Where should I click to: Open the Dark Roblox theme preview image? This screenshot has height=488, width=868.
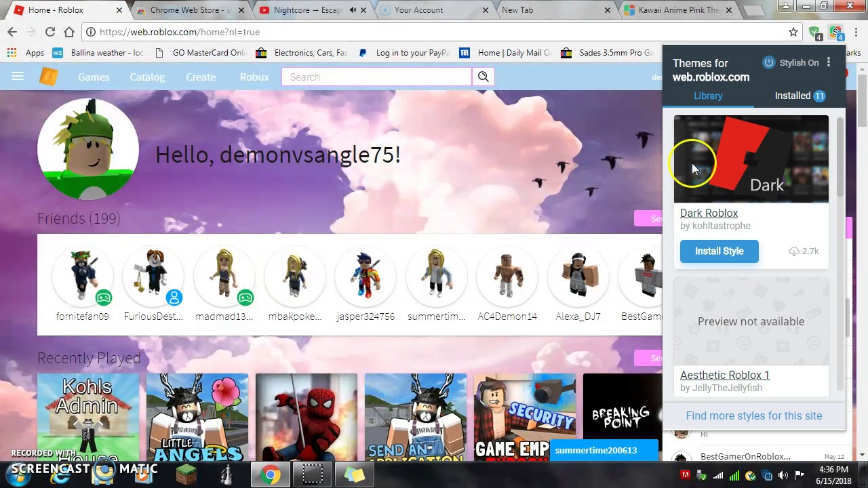[751, 159]
